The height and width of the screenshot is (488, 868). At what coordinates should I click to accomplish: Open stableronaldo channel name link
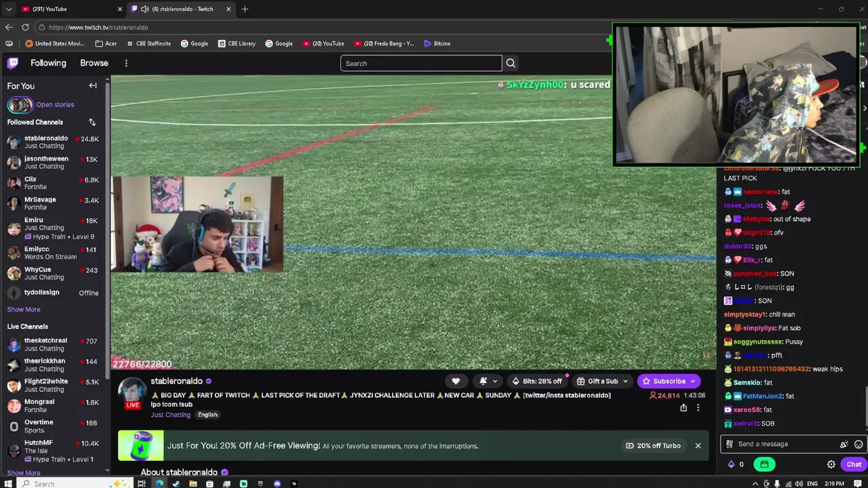pos(176,381)
